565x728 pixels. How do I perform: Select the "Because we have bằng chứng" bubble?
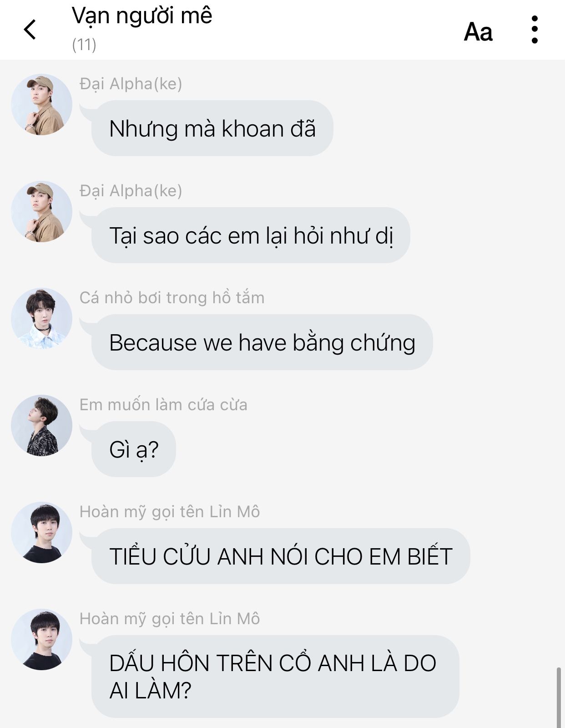pyautogui.click(x=262, y=342)
